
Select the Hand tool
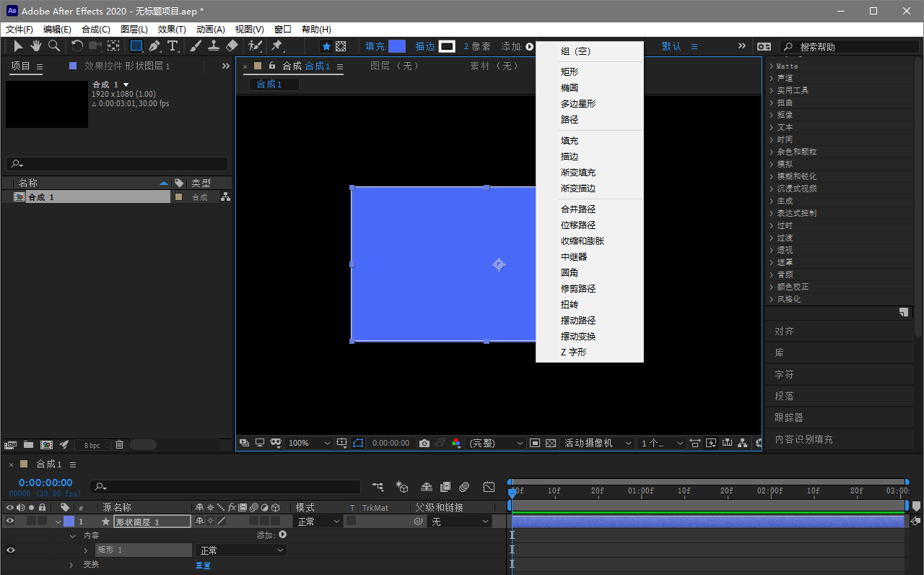click(x=35, y=46)
